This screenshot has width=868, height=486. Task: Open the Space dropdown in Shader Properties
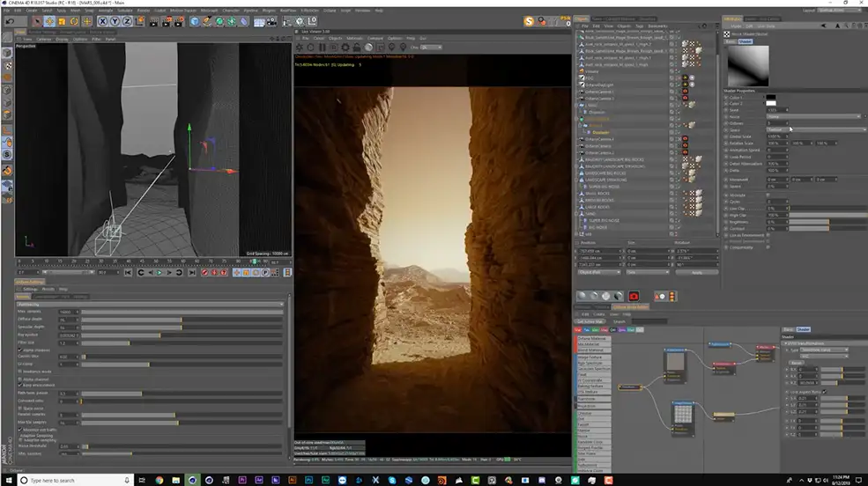tap(815, 129)
